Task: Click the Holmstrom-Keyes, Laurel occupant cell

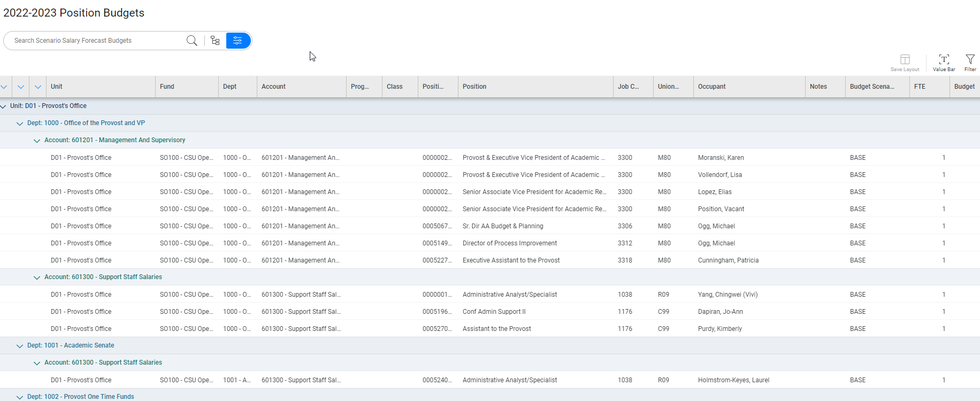Action: click(x=733, y=380)
